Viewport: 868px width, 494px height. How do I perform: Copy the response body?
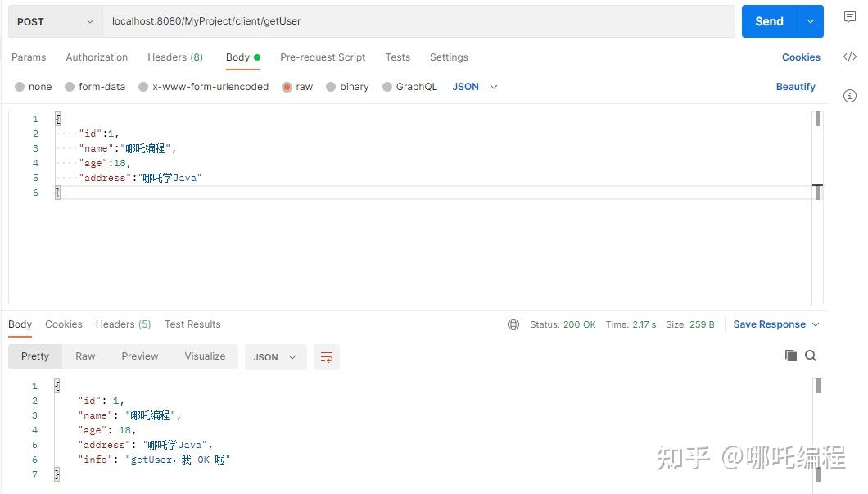pos(790,356)
